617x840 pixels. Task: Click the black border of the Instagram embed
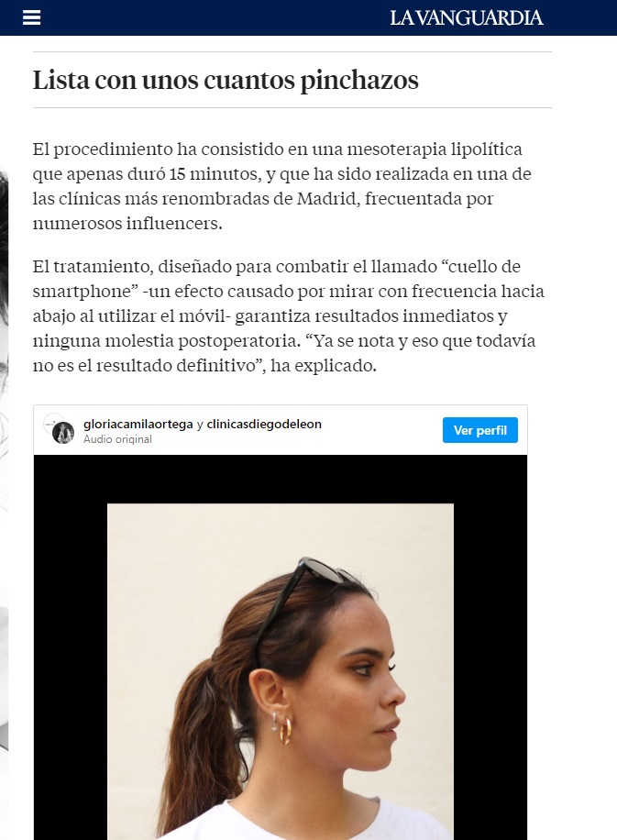[70, 643]
